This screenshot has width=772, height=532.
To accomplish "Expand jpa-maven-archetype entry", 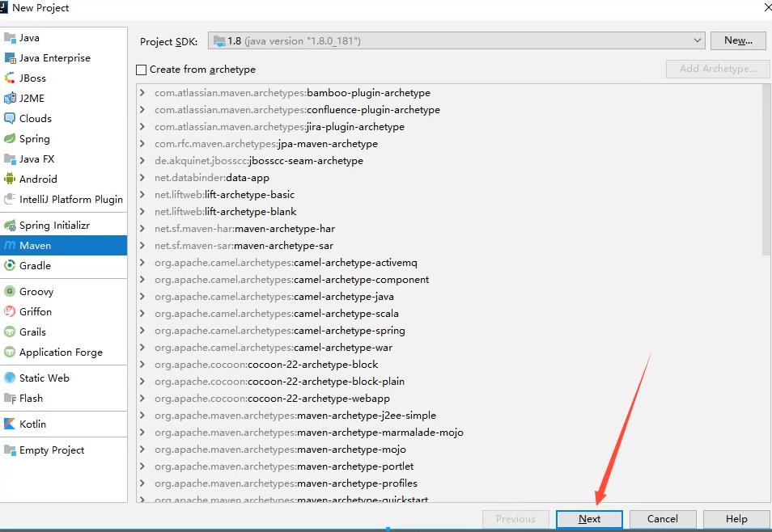I will coord(142,143).
